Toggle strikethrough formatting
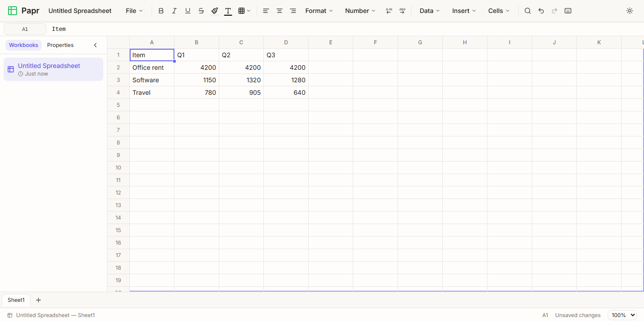The height and width of the screenshot is (322, 644). pos(201,11)
